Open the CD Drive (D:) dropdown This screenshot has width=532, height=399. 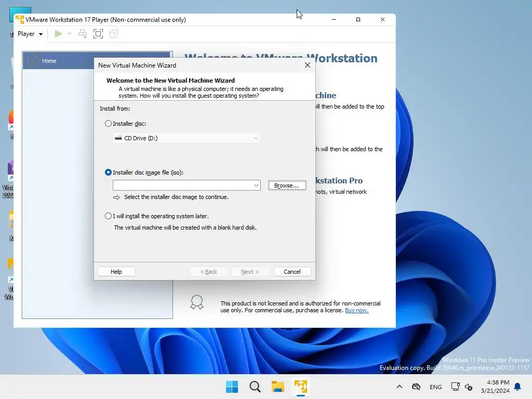187,138
